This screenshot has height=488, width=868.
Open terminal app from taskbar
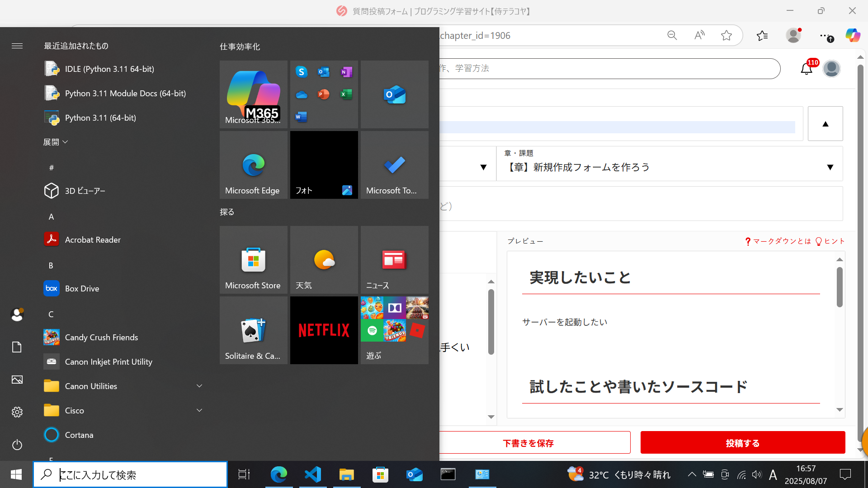pyautogui.click(x=448, y=474)
